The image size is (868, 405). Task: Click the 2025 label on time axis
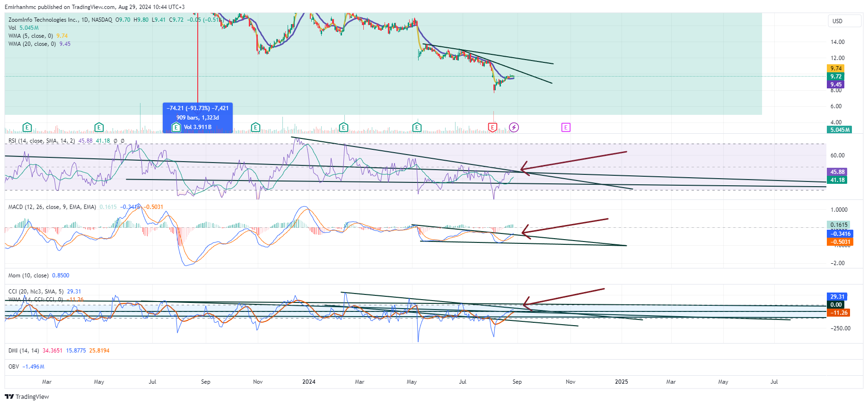(x=621, y=382)
